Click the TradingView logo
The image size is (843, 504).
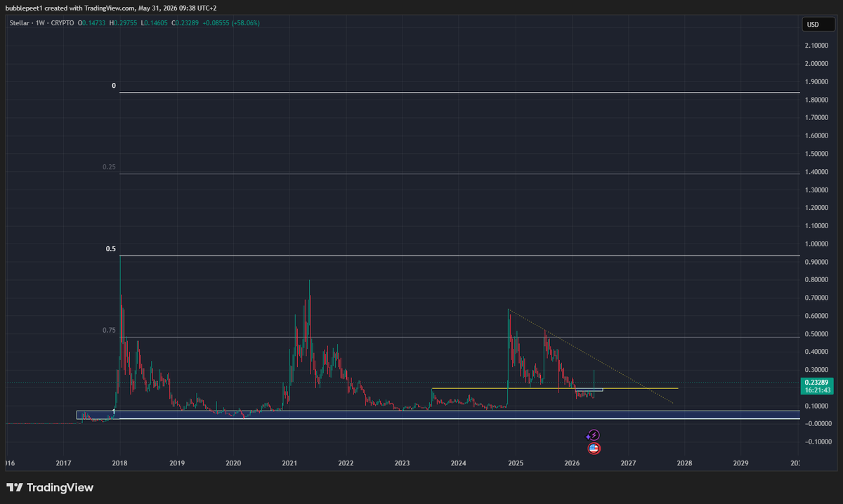[50, 487]
